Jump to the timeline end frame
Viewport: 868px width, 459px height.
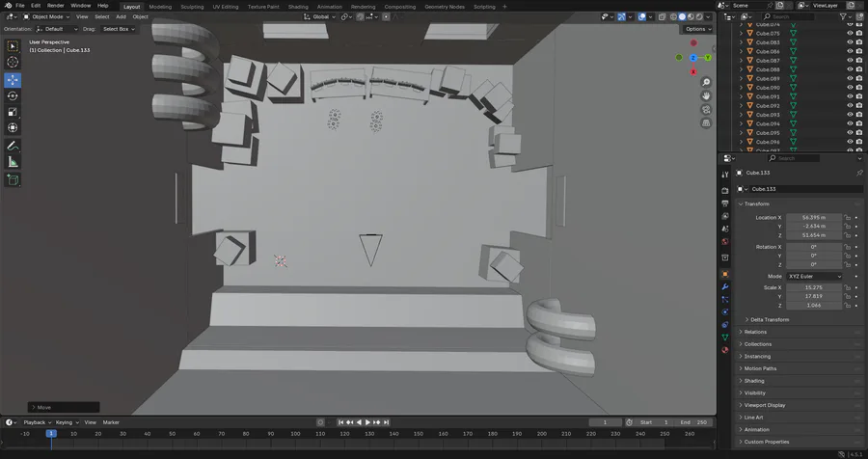click(386, 422)
